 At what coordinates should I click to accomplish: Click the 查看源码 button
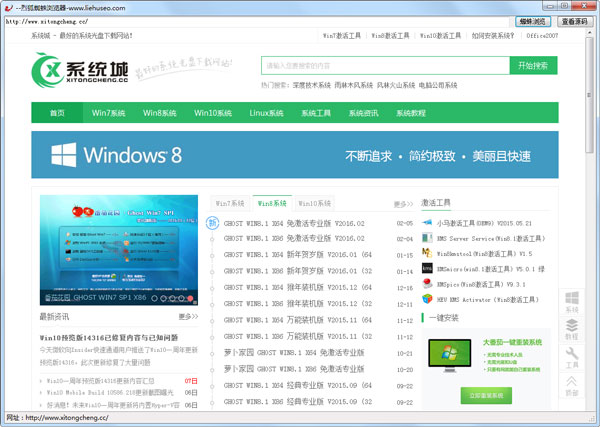(x=575, y=22)
